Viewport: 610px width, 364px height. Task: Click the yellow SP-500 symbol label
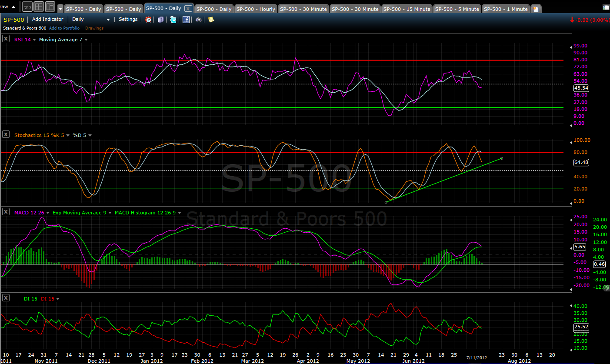pos(14,20)
